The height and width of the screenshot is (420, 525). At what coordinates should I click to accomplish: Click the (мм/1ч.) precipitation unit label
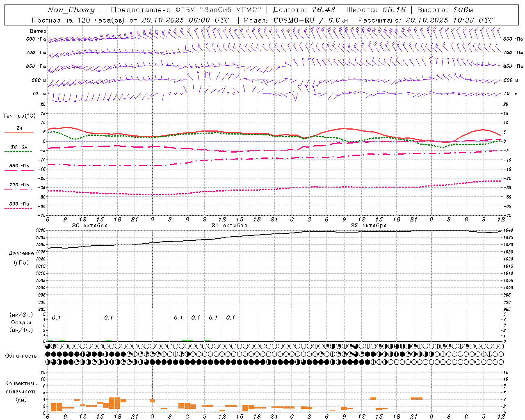[21, 330]
